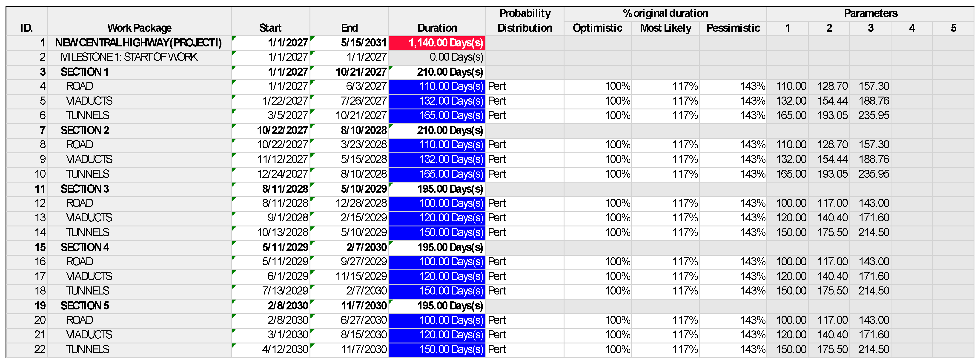Click end date 11/7/2030 of SECTION 5
This screenshot has height=363, width=980.
tap(363, 306)
